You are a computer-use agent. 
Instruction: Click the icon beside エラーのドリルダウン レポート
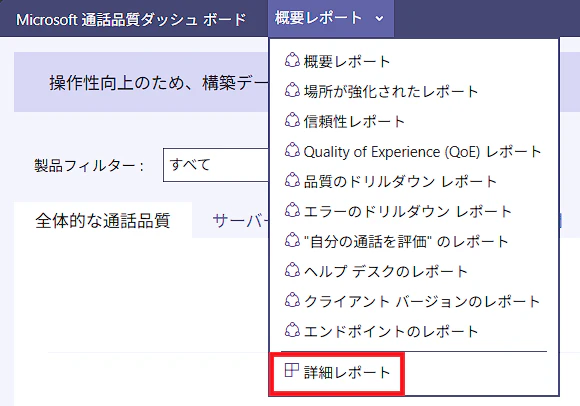click(292, 210)
